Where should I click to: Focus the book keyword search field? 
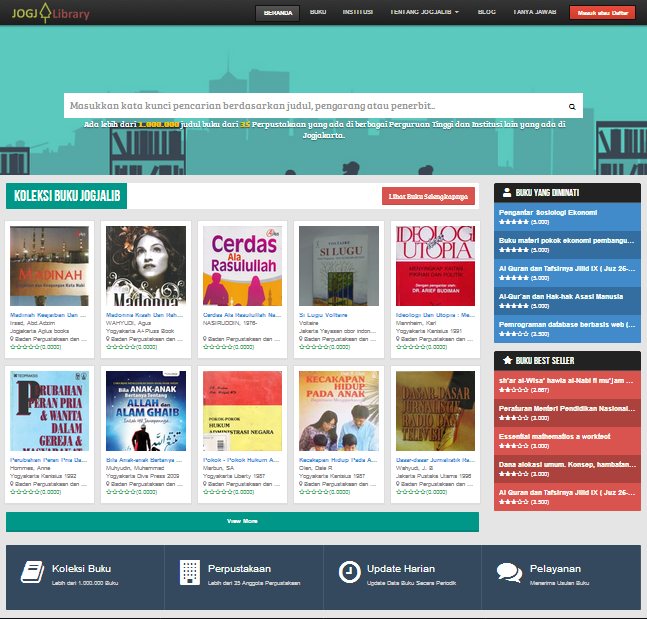[x=312, y=106]
